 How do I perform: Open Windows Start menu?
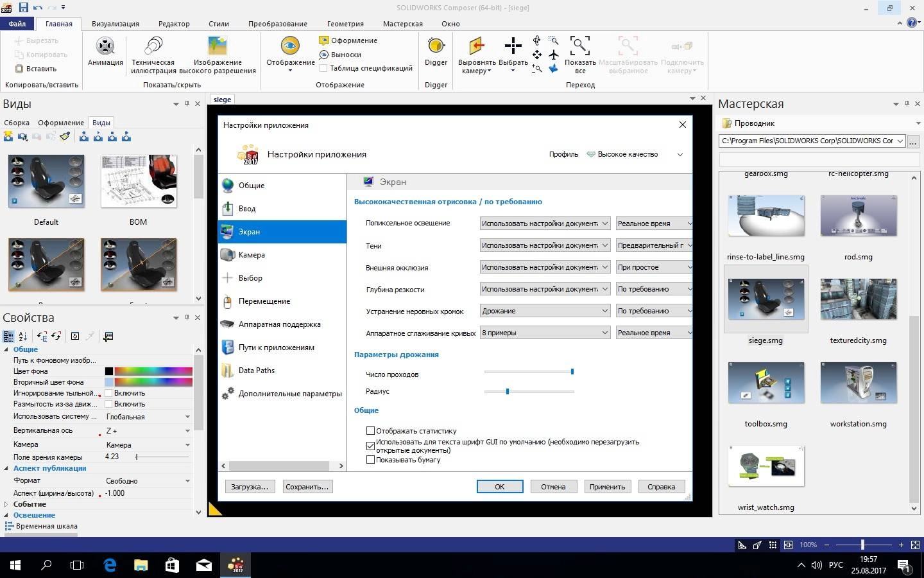click(x=15, y=565)
